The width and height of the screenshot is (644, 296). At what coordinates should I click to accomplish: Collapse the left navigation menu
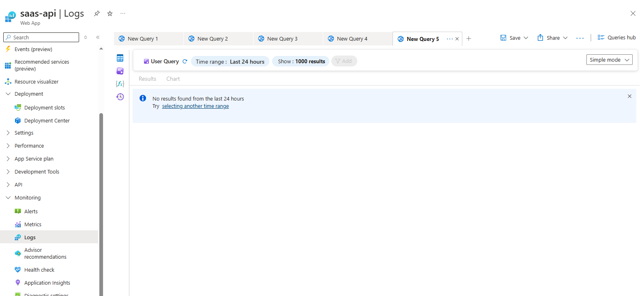[98, 37]
